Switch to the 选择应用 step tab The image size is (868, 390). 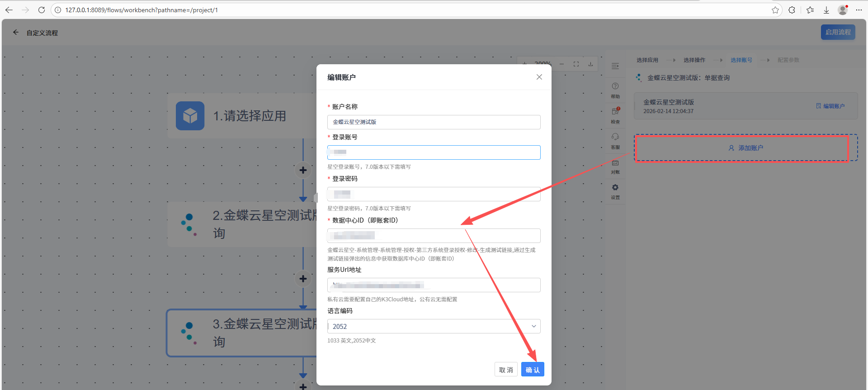coord(647,60)
